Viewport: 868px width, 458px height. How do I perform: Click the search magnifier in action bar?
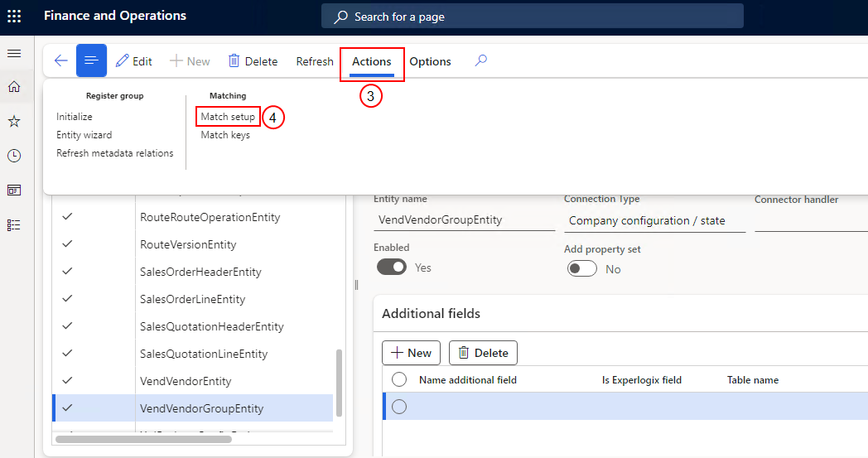pyautogui.click(x=481, y=60)
